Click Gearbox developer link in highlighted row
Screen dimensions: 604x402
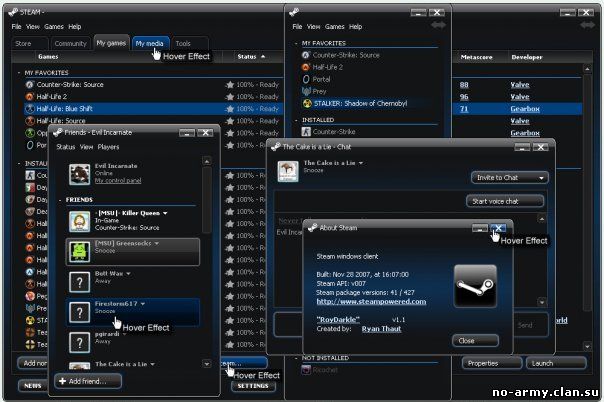(x=525, y=109)
